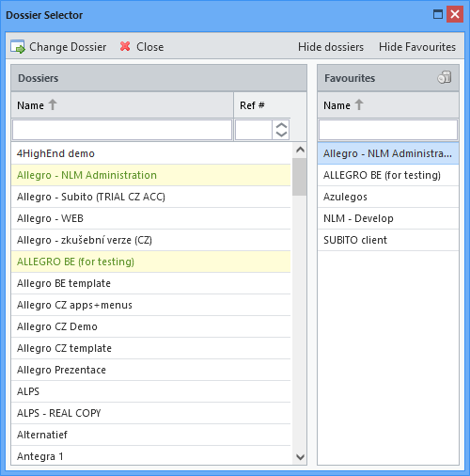Select the Allegro CZ Demo dossier
470x476 pixels.
[x=150, y=326]
